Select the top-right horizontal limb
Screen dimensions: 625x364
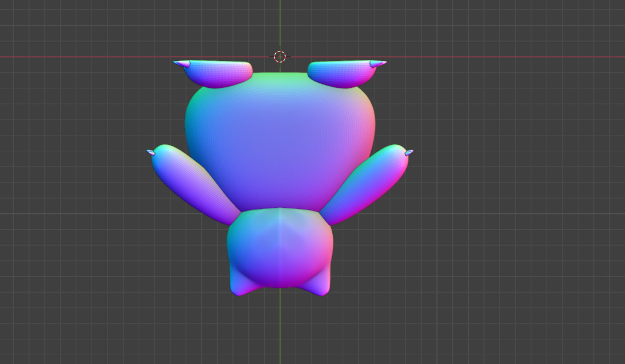342,74
